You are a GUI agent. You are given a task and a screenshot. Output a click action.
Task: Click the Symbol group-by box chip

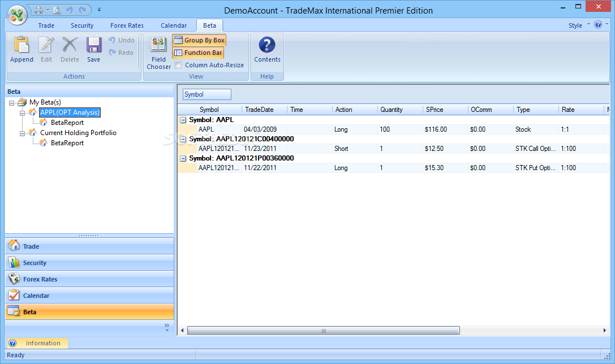(207, 94)
